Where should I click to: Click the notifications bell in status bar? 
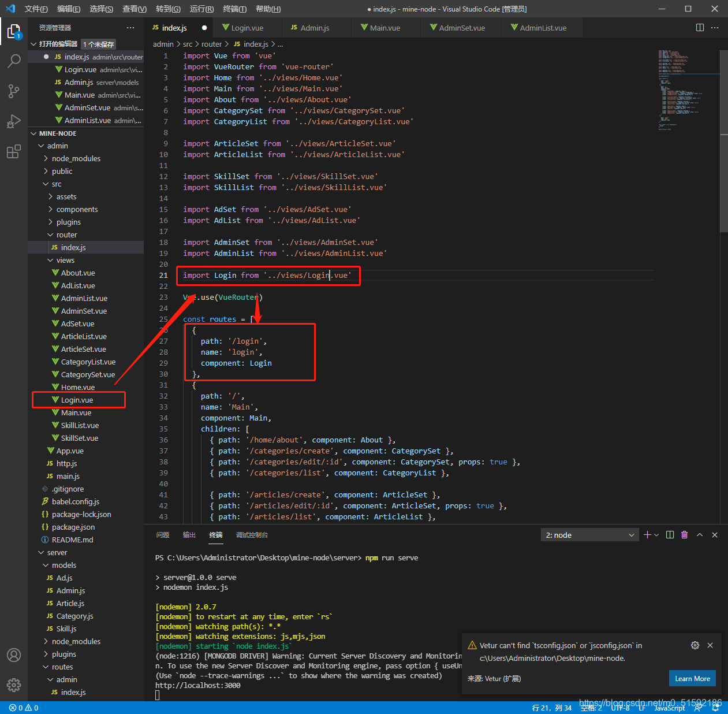715,708
